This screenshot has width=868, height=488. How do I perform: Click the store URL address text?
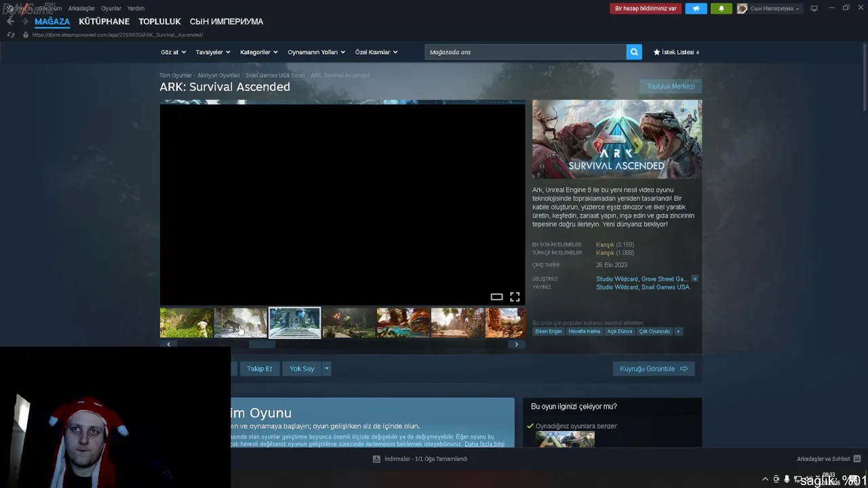coord(117,35)
